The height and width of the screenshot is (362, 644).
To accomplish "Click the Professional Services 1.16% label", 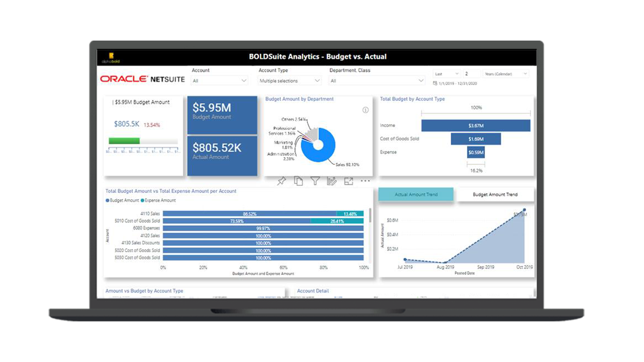I will 282,131.
